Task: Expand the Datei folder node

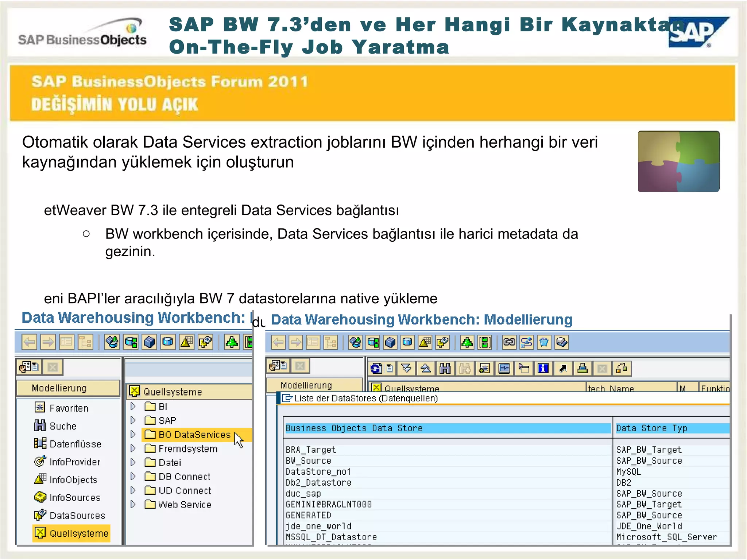Action: pos(133,462)
